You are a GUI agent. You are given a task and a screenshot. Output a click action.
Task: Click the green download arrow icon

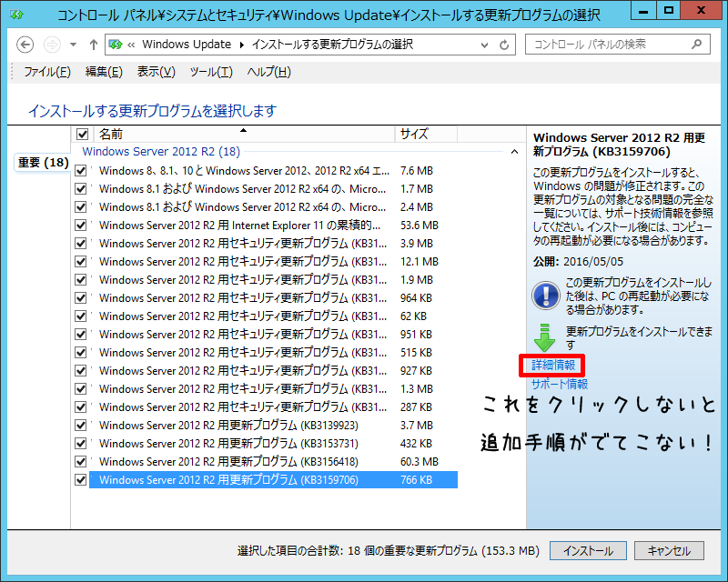[x=544, y=337]
